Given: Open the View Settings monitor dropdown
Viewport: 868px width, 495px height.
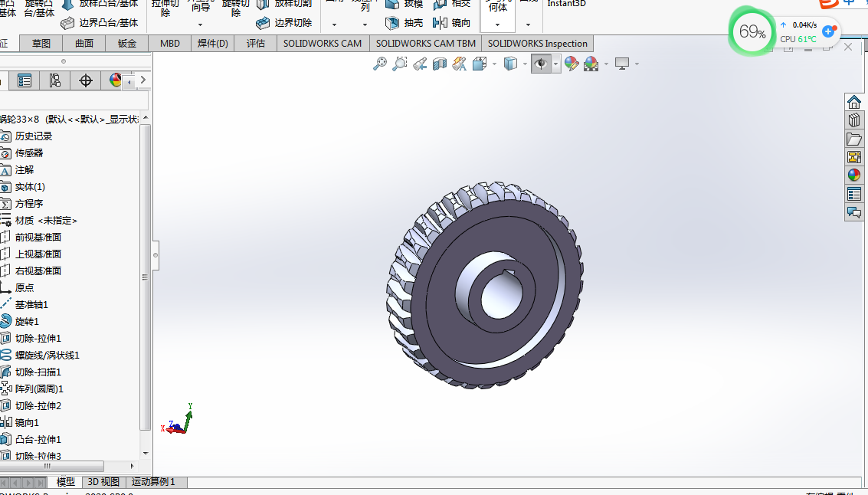Looking at the screenshot, I should point(623,64).
